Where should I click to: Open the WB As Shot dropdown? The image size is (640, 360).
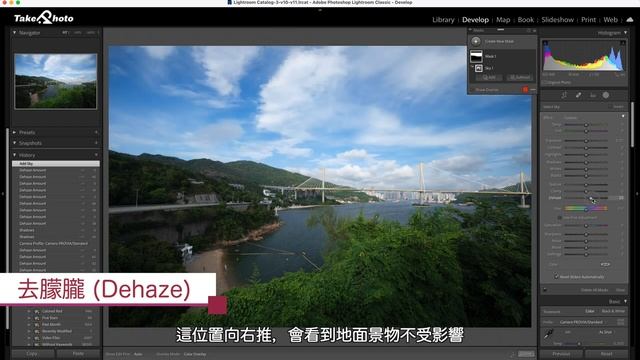(x=606, y=332)
